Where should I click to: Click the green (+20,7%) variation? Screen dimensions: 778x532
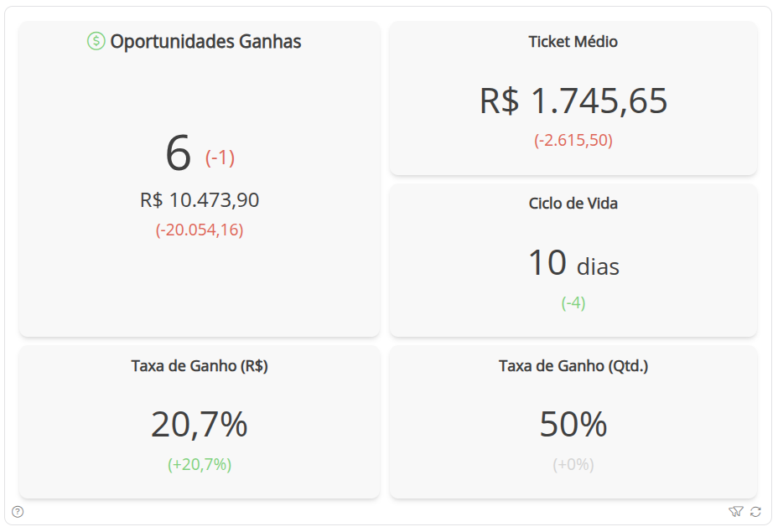point(200,465)
